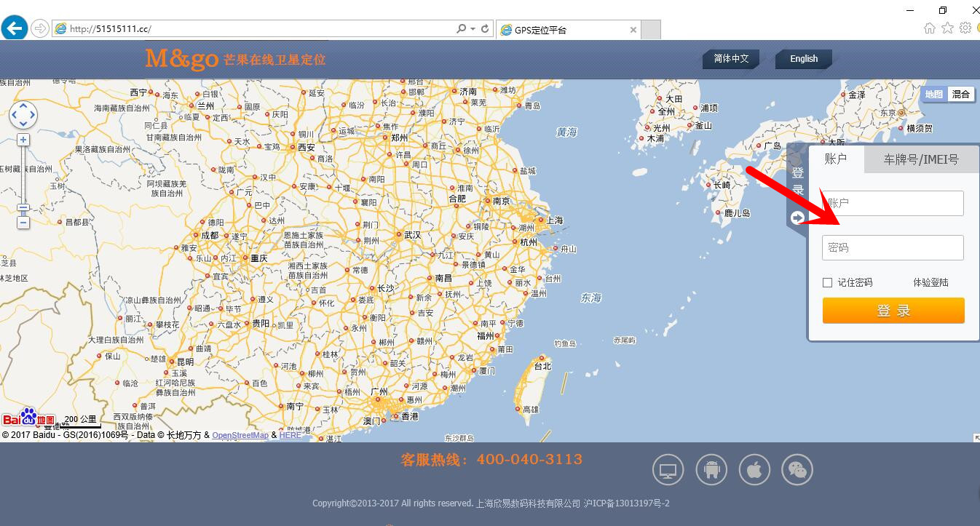
Task: Close the GPS定位平台 tab
Action: point(633,30)
